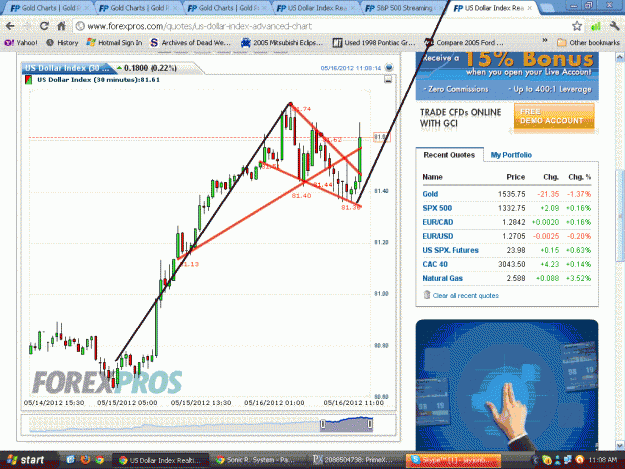Click the trash icon beside Clear quotes
The height and width of the screenshot is (469, 625).
(x=426, y=295)
